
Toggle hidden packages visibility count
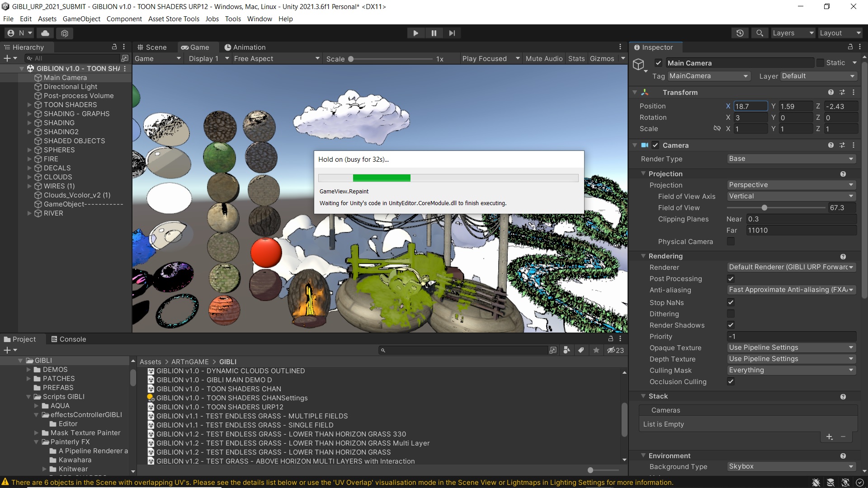coord(615,350)
